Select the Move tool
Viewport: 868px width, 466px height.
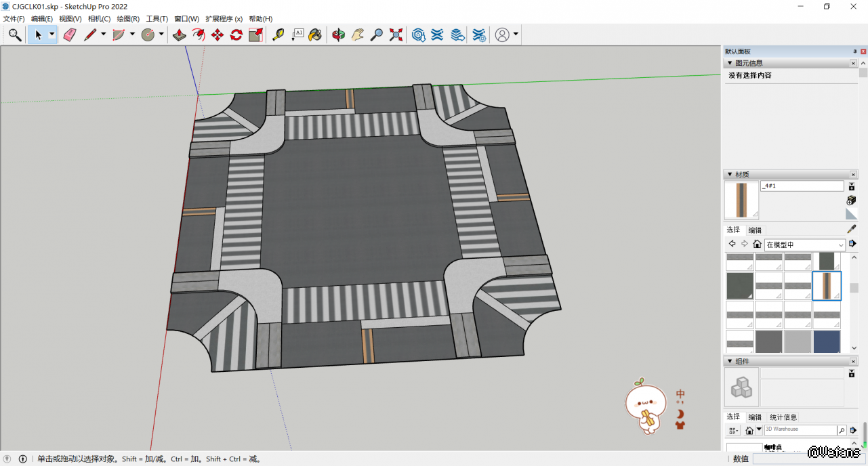click(218, 35)
